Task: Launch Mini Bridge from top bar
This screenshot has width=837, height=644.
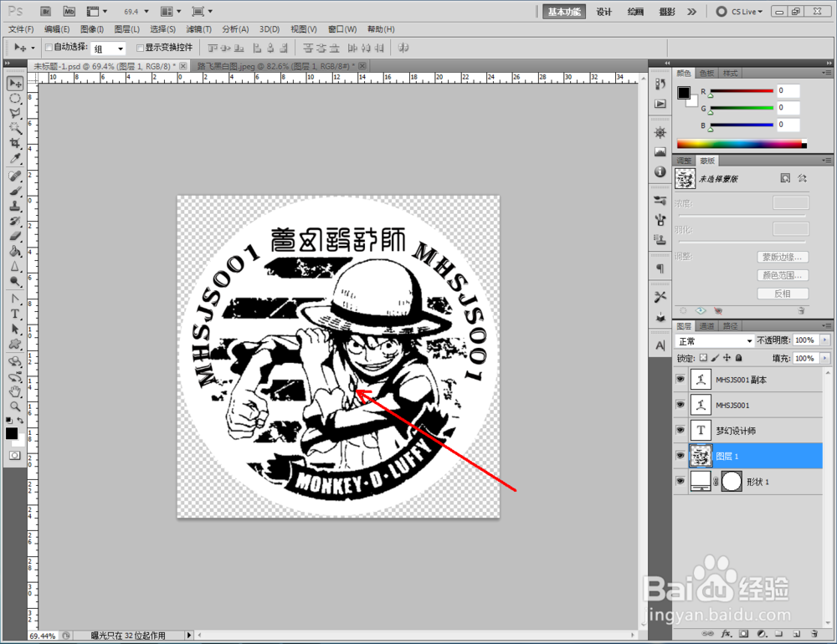Action: pos(69,11)
